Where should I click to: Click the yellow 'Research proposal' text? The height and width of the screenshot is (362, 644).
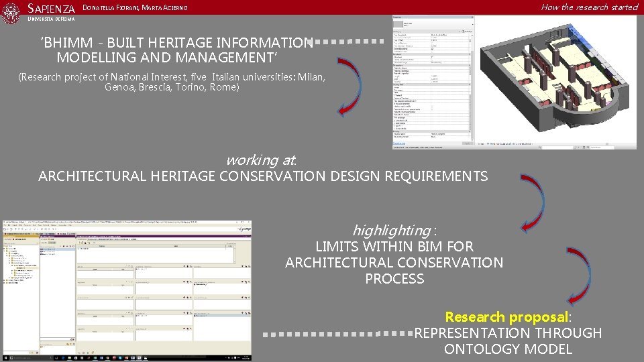coord(507,317)
